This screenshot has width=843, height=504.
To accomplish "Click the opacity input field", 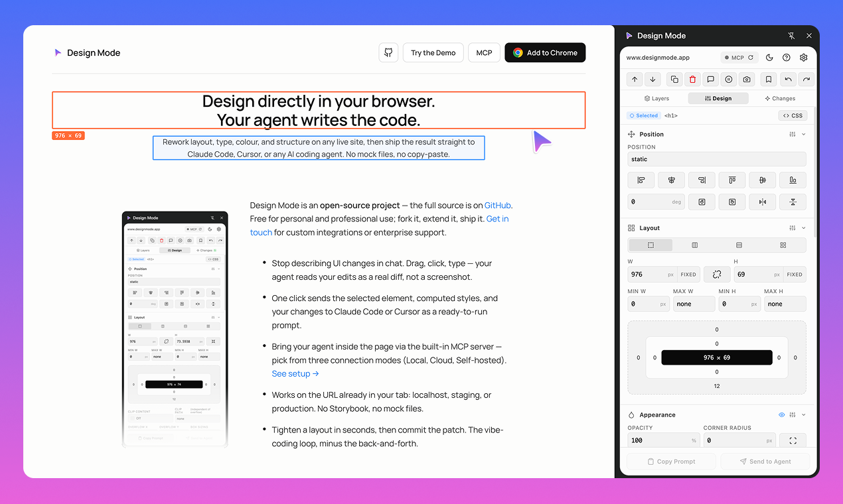I will (663, 440).
